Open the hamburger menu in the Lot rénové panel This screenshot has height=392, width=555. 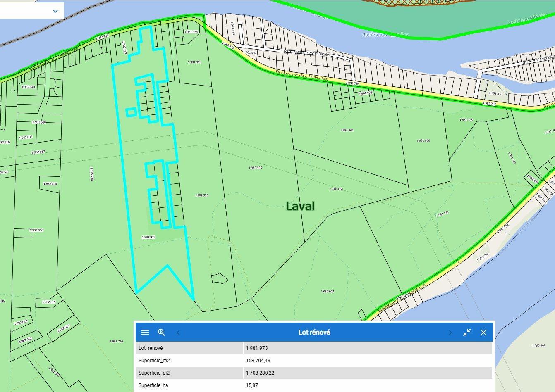[x=145, y=332]
